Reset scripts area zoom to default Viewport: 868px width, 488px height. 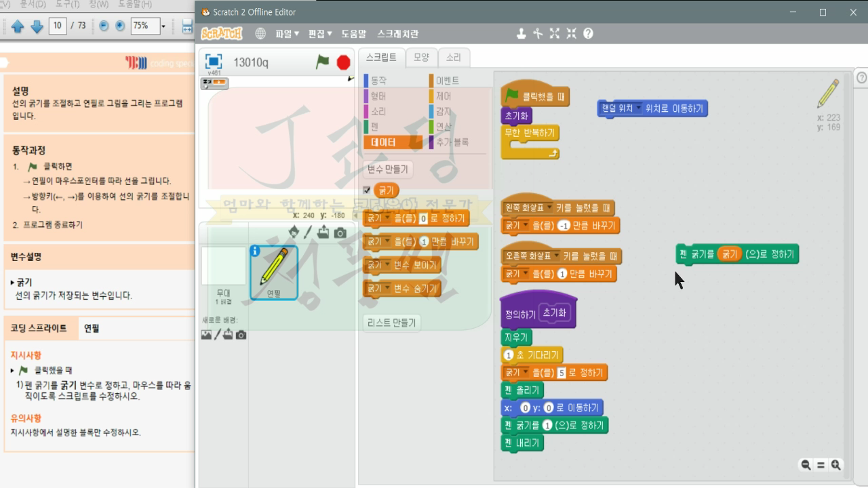821,465
